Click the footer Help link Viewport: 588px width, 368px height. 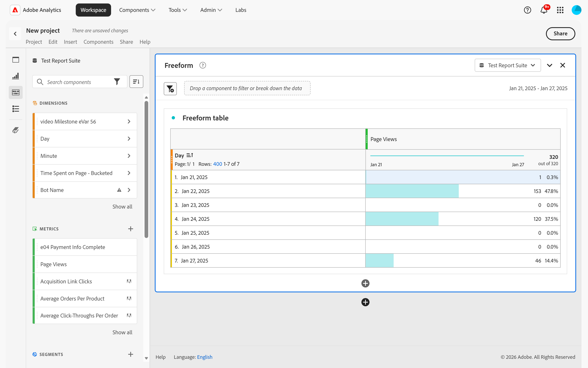[x=160, y=357]
